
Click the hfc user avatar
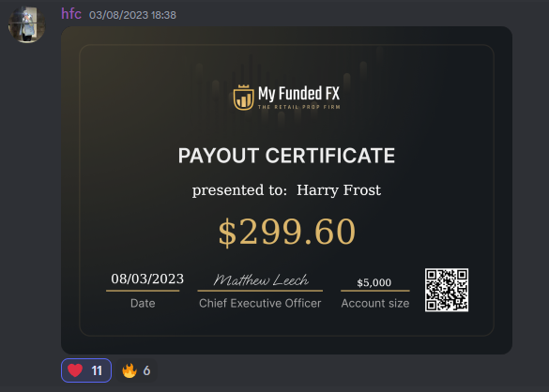coord(27,24)
